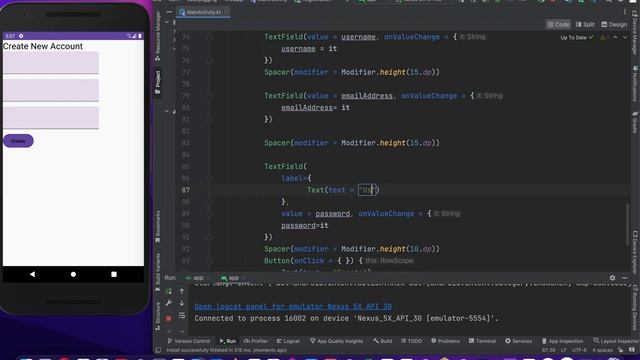
Task: Open Structure side panel
Action: (158, 316)
